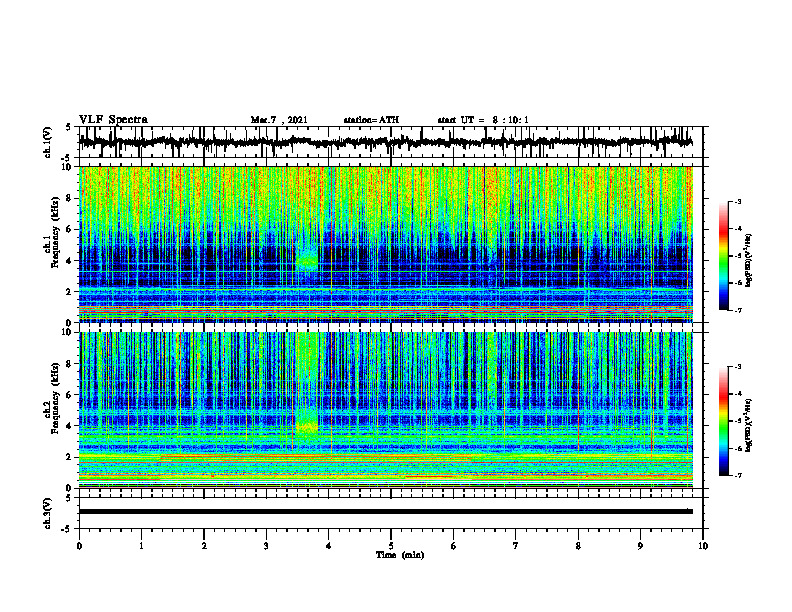The width and height of the screenshot is (792, 612).
Task: Click the '-5' tick of the ch.1(V) axis
Action: coord(67,157)
